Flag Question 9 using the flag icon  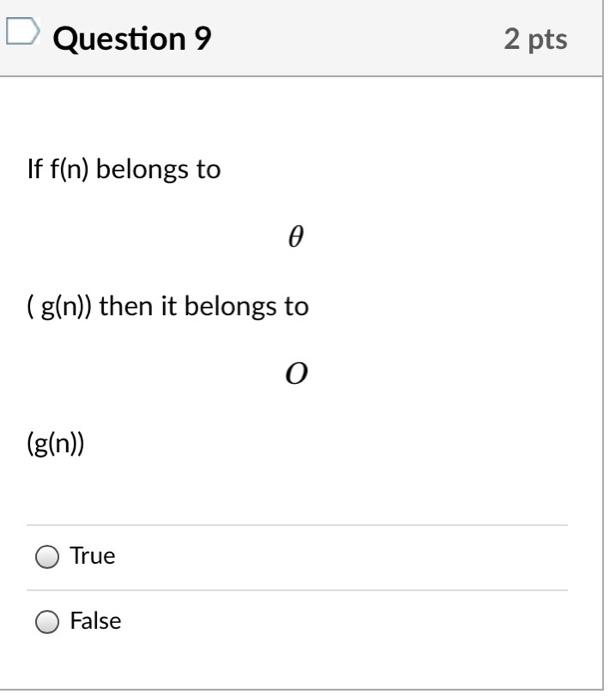pyautogui.click(x=23, y=31)
